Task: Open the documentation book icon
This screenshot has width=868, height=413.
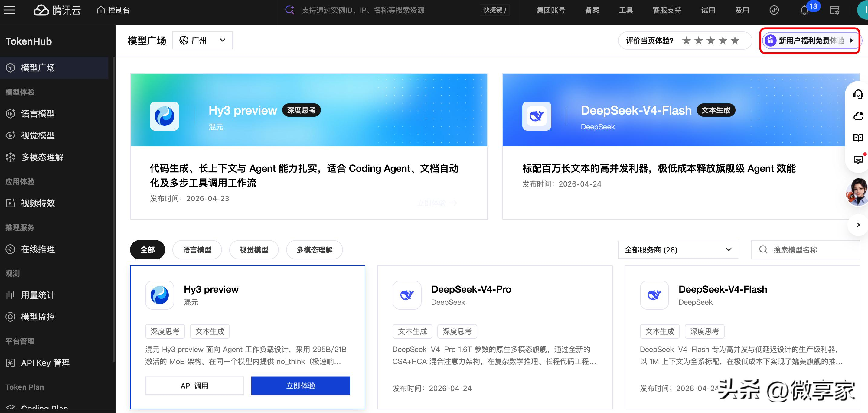Action: [858, 138]
